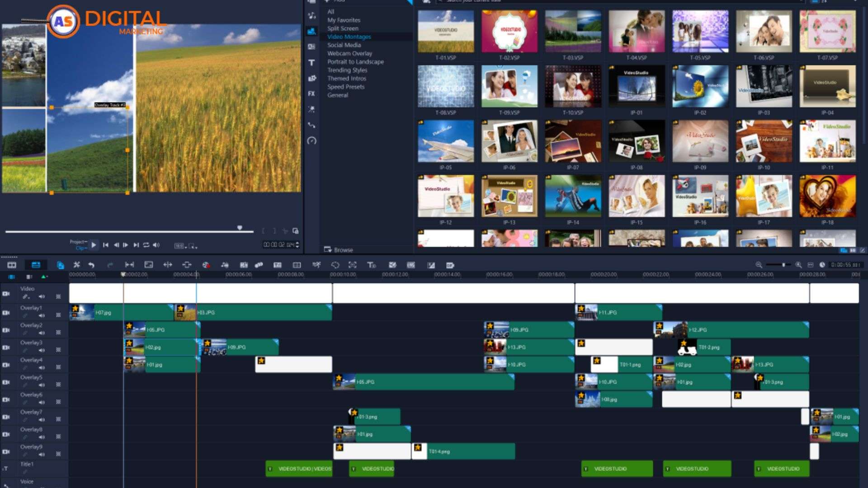Jump to start of clip
This screenshot has width=868, height=488.
pos(106,245)
